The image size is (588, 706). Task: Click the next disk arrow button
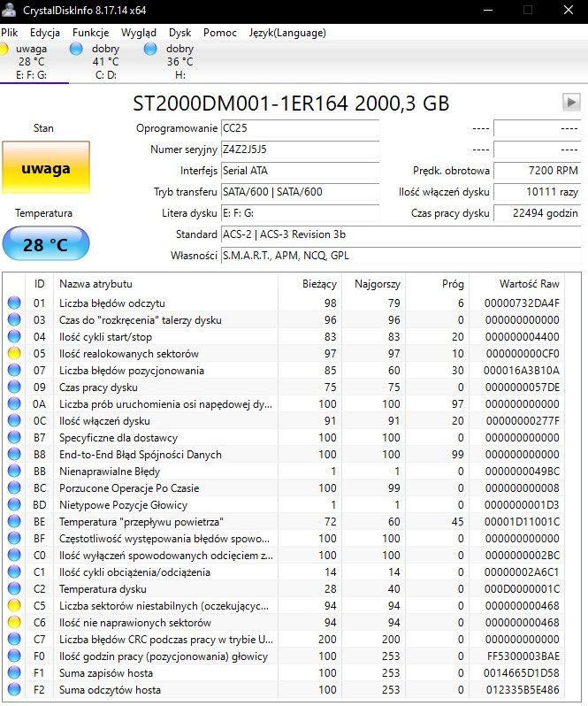571,103
